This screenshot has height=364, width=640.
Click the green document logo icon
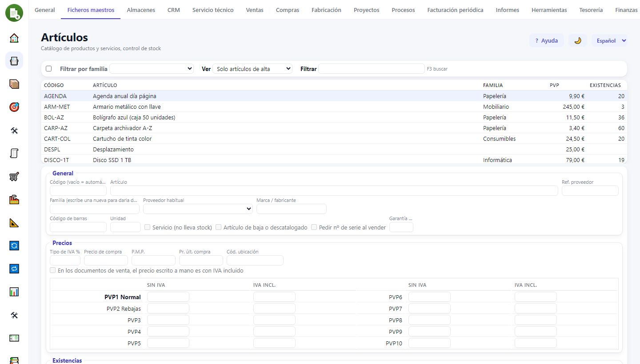[14, 12]
